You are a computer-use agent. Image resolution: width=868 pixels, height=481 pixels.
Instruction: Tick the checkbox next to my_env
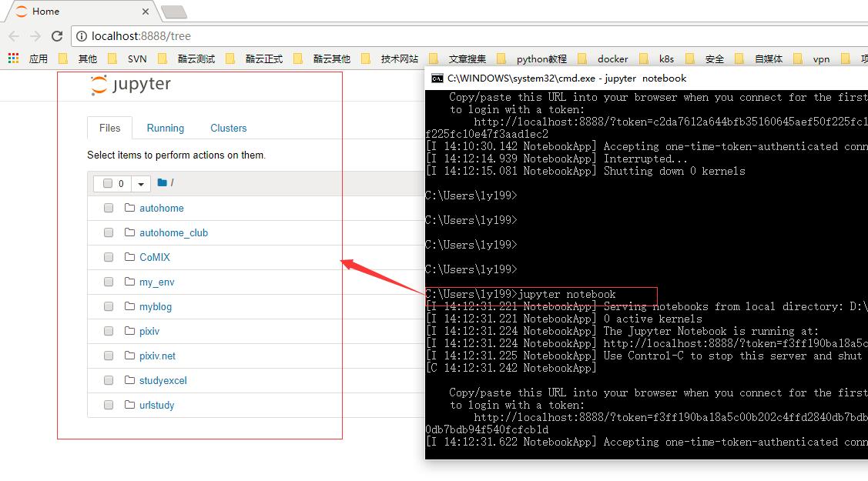pyautogui.click(x=109, y=282)
